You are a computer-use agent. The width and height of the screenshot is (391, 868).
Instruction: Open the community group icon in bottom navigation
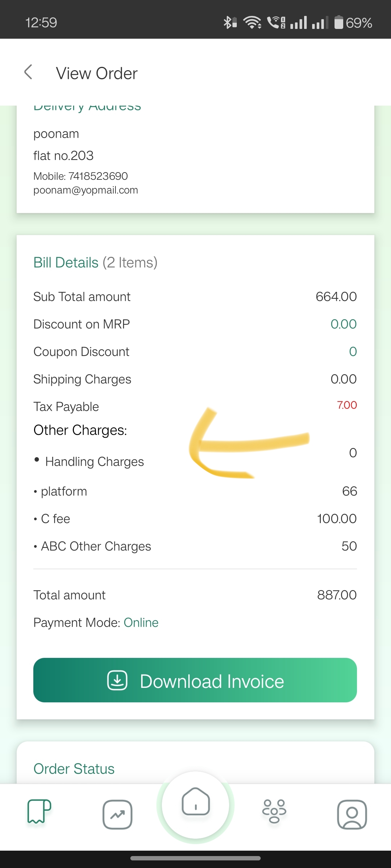pyautogui.click(x=274, y=811)
